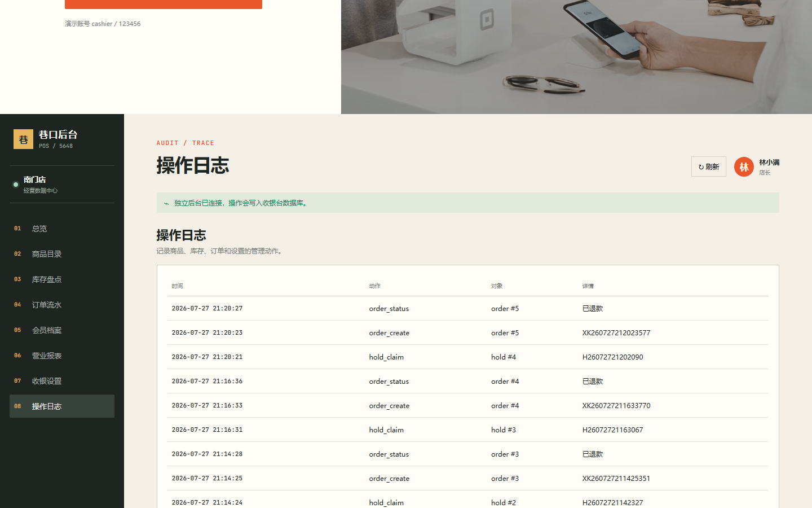Open 总览 in the sidebar
Image resolution: width=812 pixels, height=508 pixels.
(62, 229)
